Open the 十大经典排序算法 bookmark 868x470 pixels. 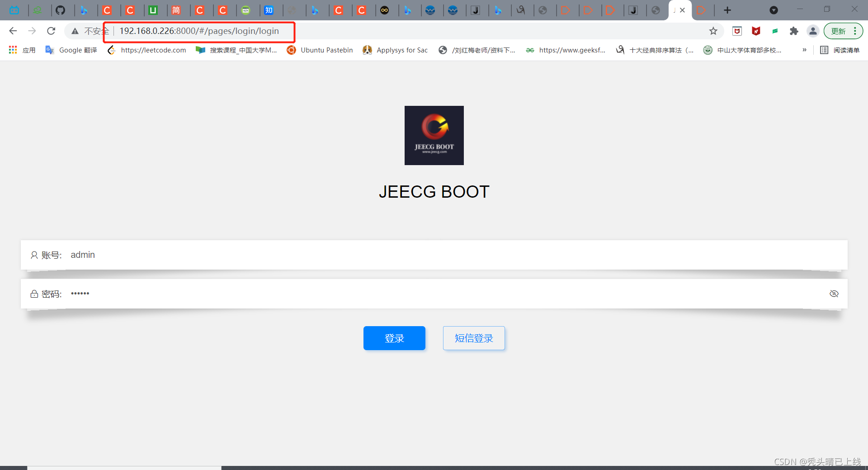point(655,50)
